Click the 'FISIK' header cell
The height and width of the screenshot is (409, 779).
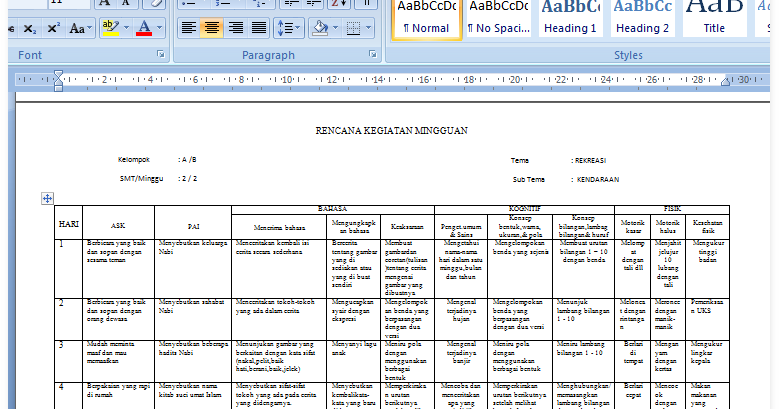pos(672,209)
